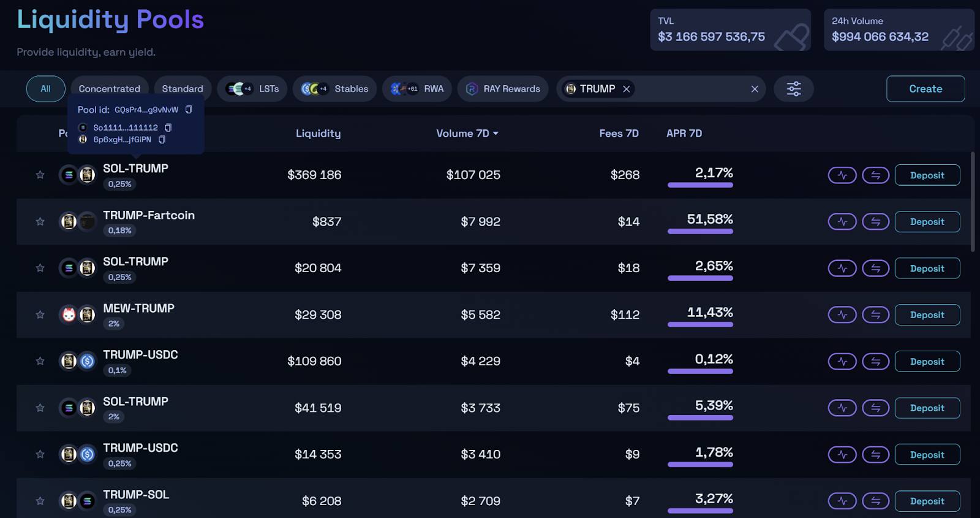Open chart for TRUMP-Fartcoin pool
Screen dimensions: 980x518
(x=842, y=222)
